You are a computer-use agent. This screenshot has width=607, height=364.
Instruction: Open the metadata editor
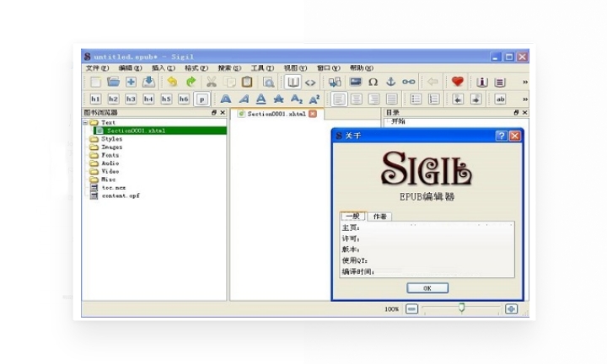[482, 82]
